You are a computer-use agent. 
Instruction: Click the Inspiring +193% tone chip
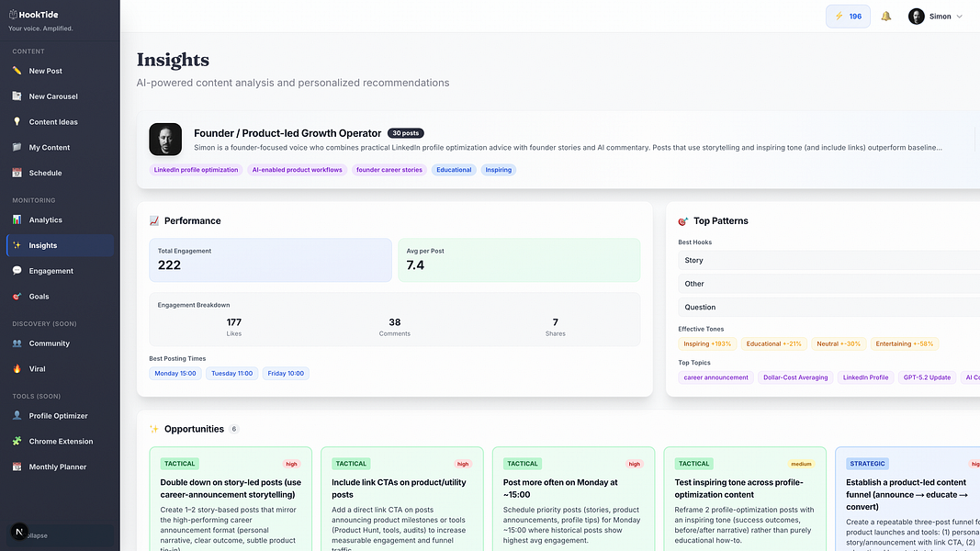[x=707, y=344]
